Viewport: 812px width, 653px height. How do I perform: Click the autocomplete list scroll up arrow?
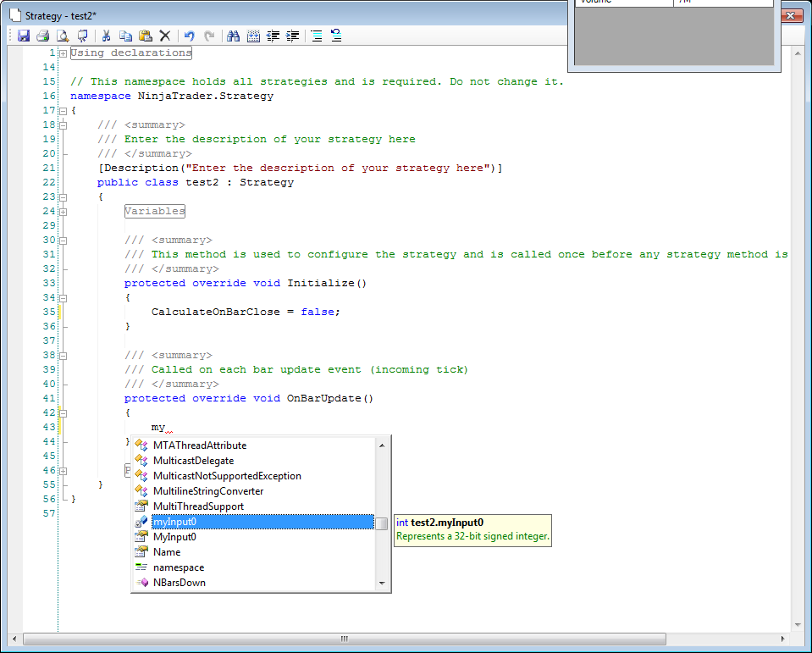pos(382,445)
